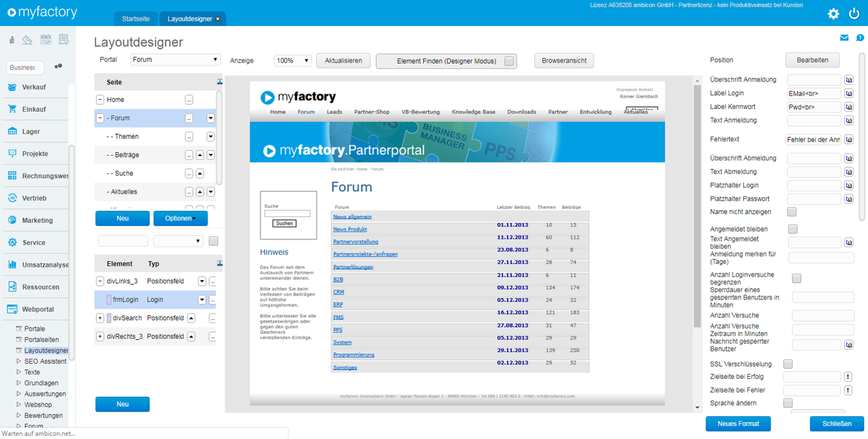Click the Business search field in sidebar
Screen dimensions: 868x439
click(x=25, y=67)
